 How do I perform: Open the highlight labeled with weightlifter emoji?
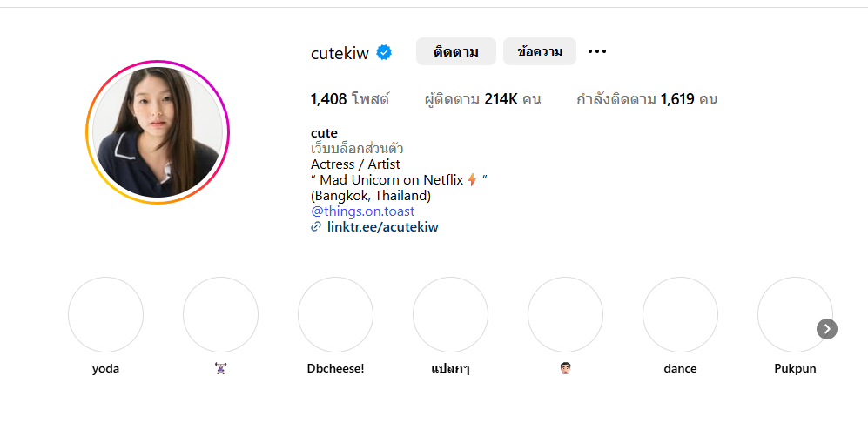coord(221,314)
